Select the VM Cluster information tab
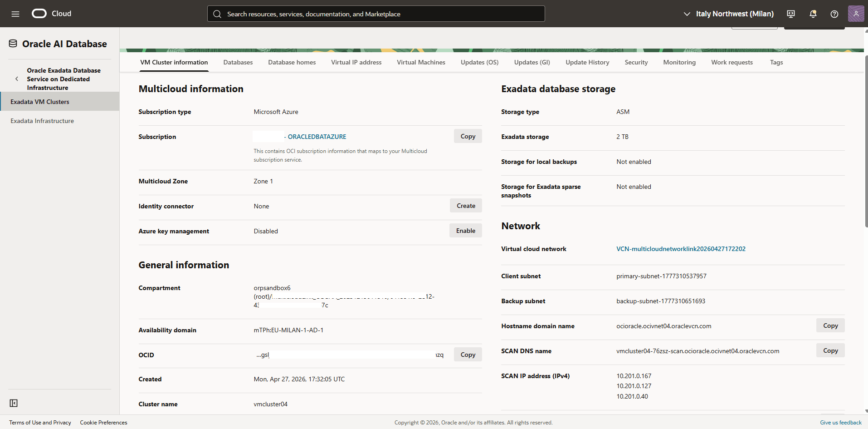The image size is (868, 429). point(174,62)
